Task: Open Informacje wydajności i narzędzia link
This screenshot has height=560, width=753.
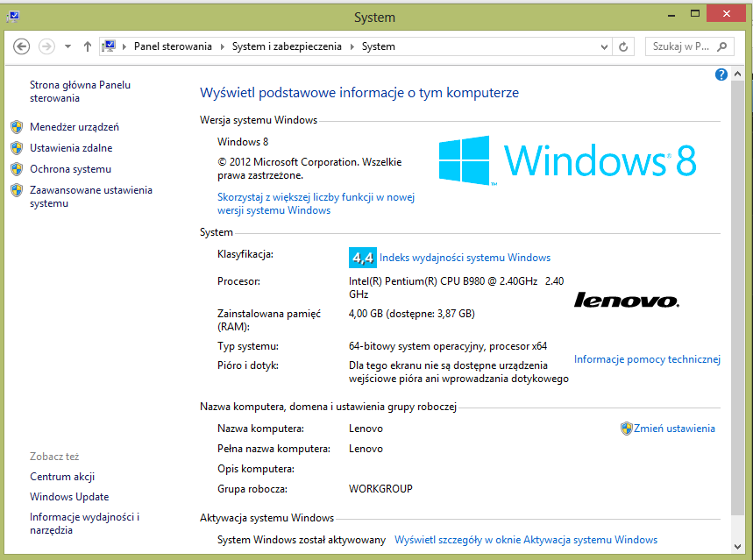Action: (84, 523)
